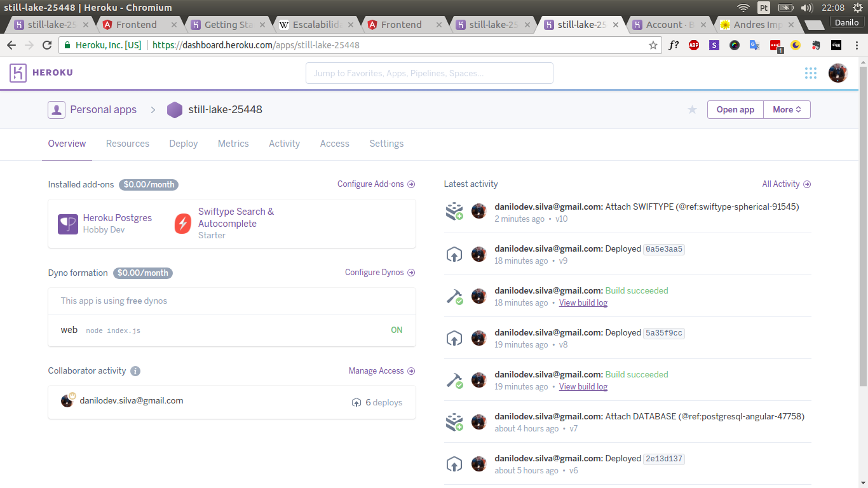Open the Heroku Postgres add-on link
Screen dimensions: 868x488
[x=118, y=218]
